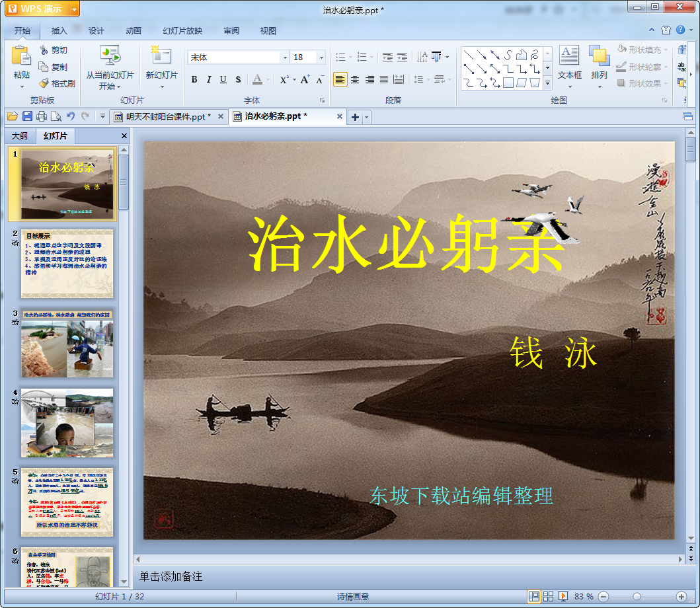Click the Paste (粘贴) icon
Viewport: 700px width, 608px height.
tap(21, 57)
